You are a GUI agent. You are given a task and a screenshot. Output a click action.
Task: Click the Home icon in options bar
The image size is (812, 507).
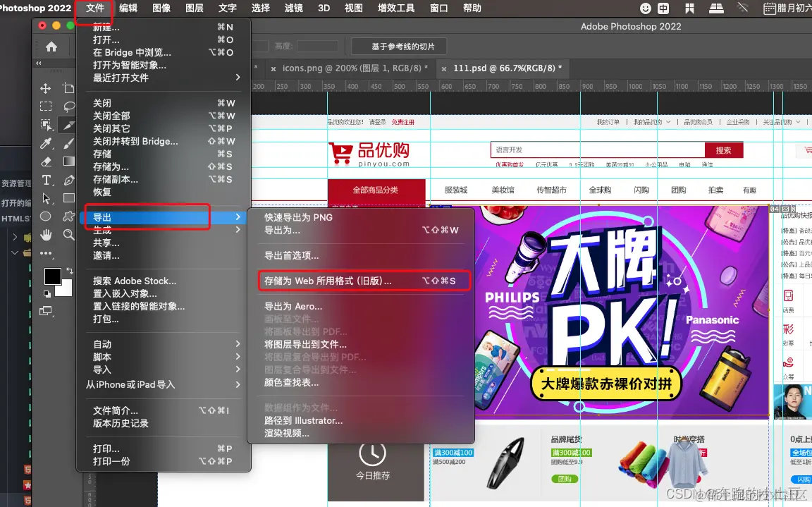[x=51, y=47]
